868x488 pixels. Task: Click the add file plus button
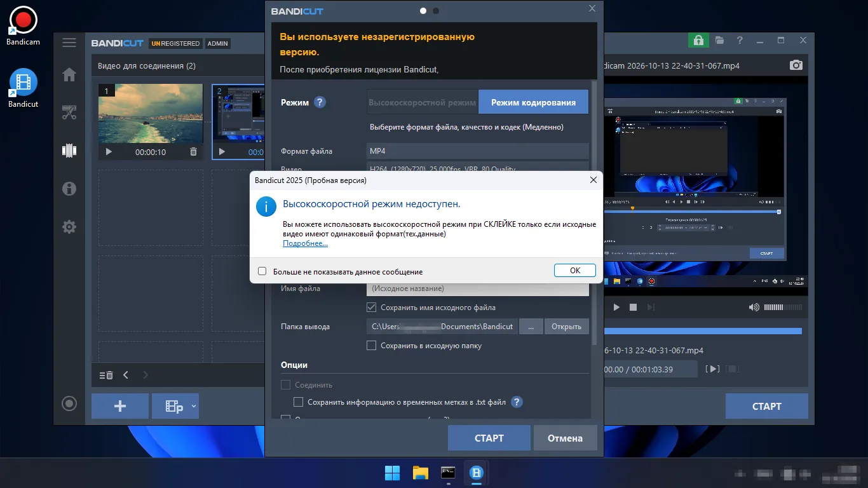click(120, 406)
